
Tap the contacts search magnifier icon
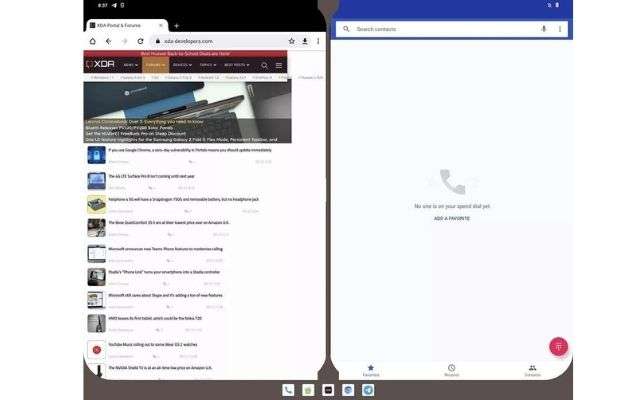point(346,29)
